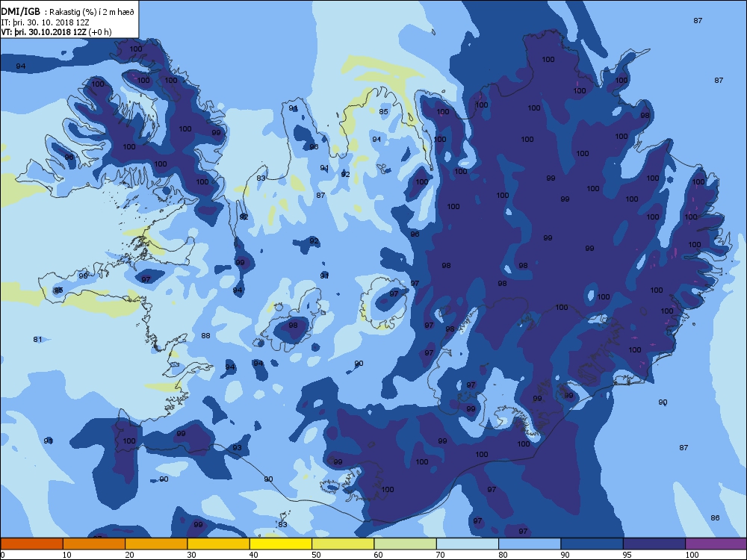Click the 88 value in the western bay
This screenshot has width=747, height=560.
point(205,336)
